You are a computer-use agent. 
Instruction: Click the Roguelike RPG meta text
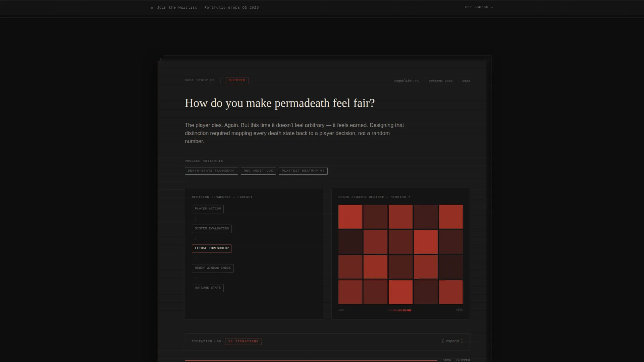pos(407,81)
